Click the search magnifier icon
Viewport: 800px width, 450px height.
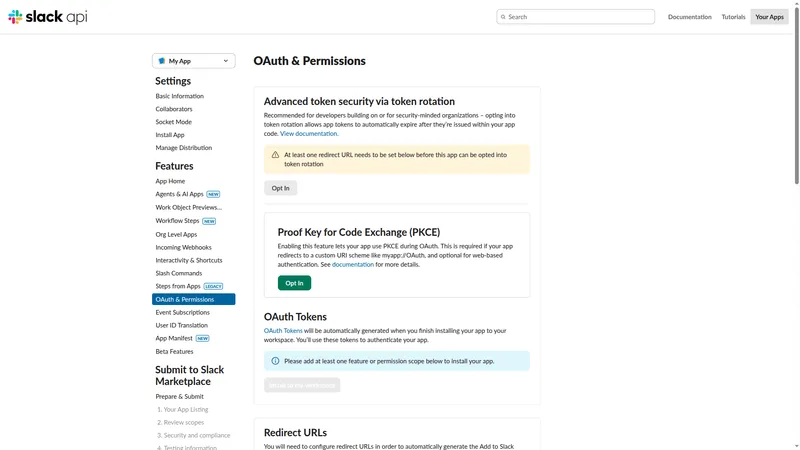[503, 17]
